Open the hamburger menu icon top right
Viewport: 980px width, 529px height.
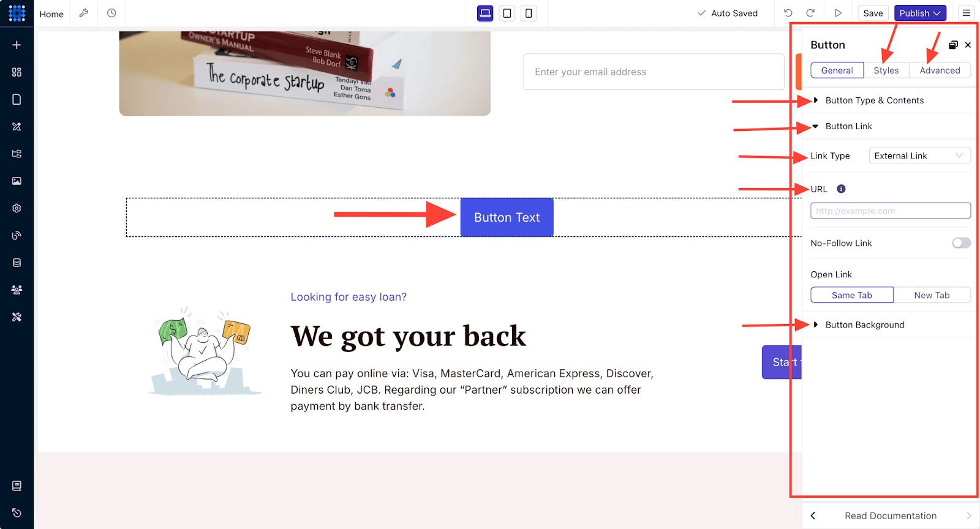pyautogui.click(x=967, y=13)
